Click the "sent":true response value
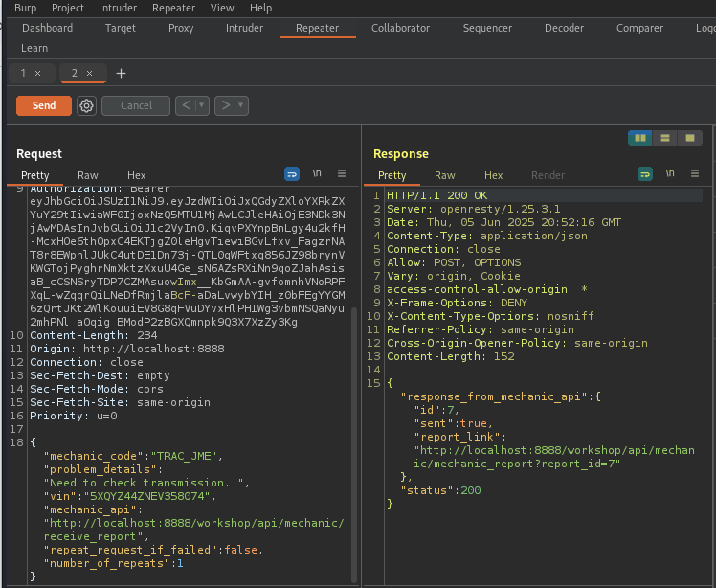Viewport: 716px width, 588px height. [453, 423]
